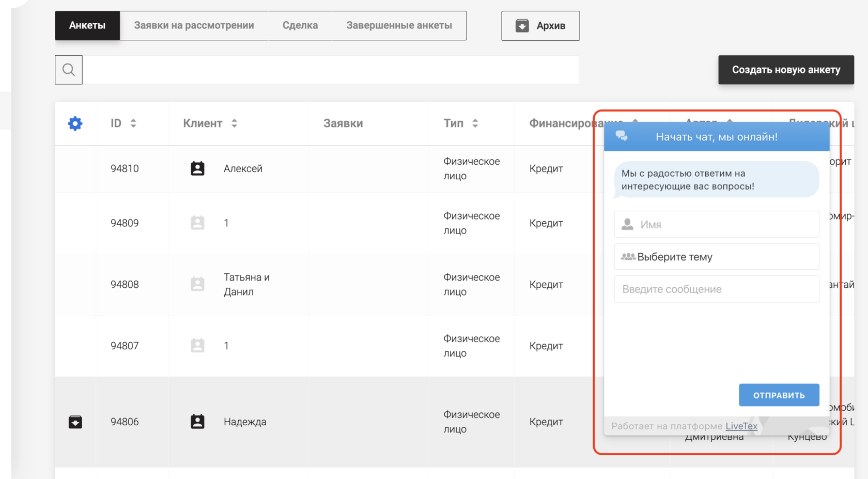This screenshot has height=479, width=868.
Task: Click Создать новую анкету button
Action: pos(785,70)
